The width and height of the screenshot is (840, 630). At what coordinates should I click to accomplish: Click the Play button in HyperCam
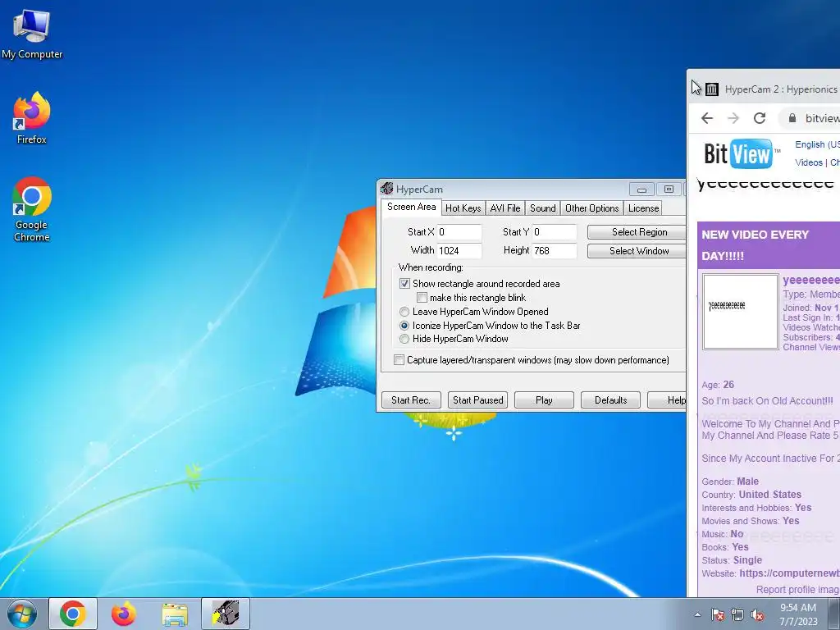tap(544, 400)
